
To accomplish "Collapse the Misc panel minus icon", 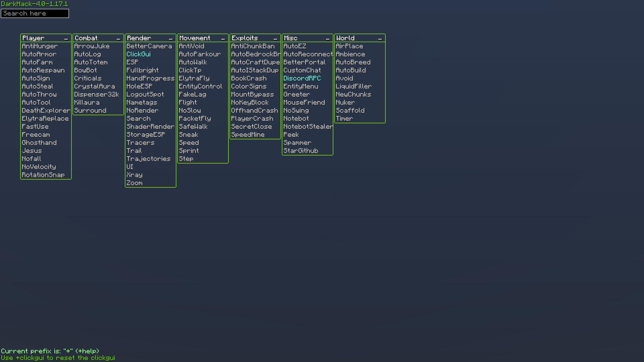I will click(x=328, y=39).
